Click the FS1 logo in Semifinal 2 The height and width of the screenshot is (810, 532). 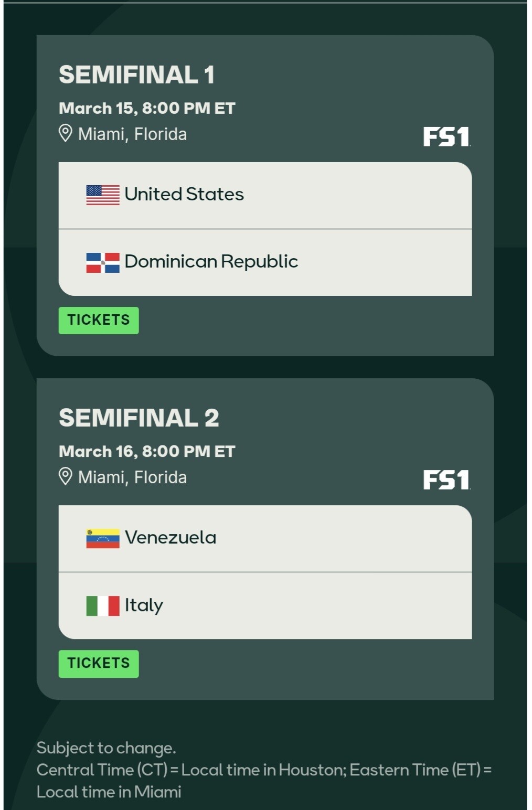[x=446, y=480]
